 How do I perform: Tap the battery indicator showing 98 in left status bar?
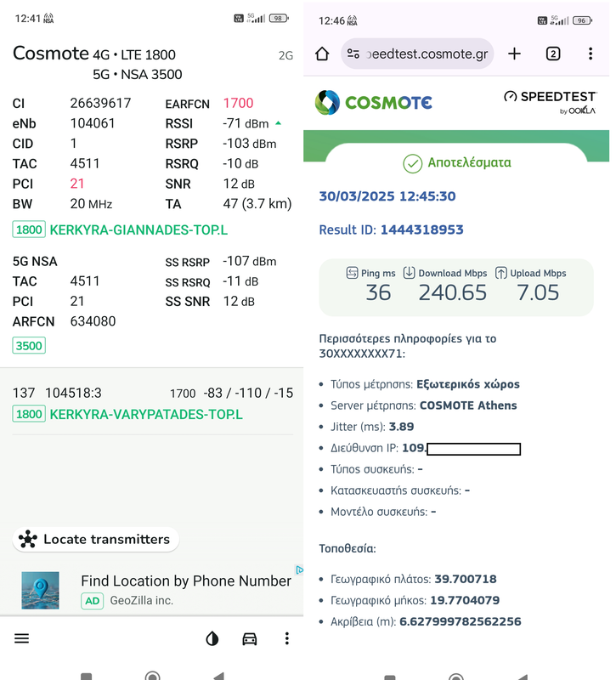279,18
